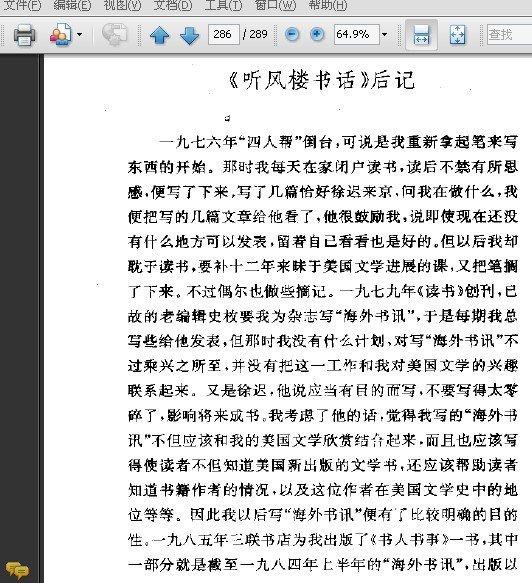This screenshot has width=532, height=583.
Task: Open the 窗口(W) menu
Action: pos(275,5)
